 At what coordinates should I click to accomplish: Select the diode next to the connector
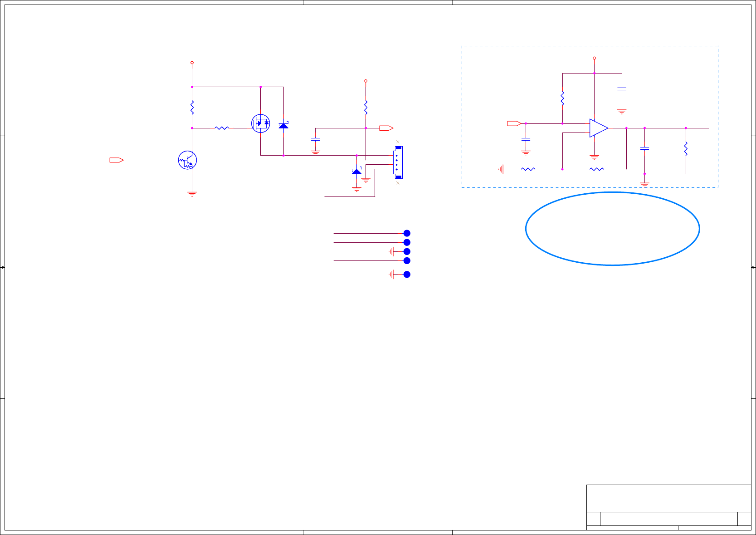coord(357,171)
